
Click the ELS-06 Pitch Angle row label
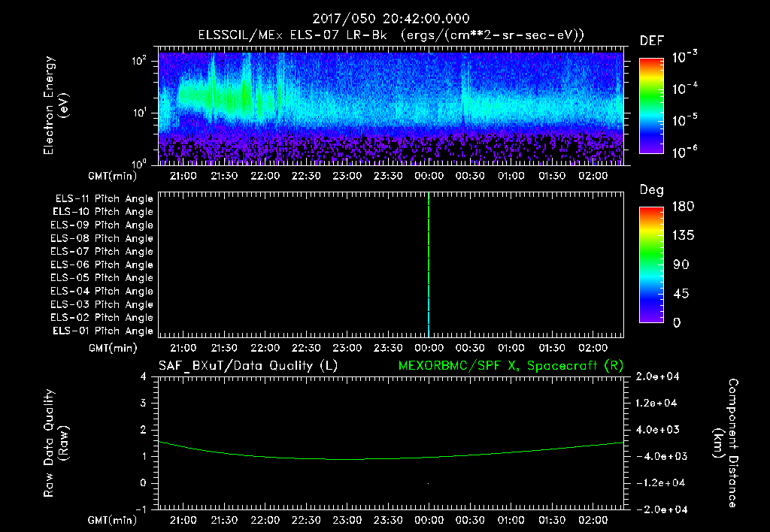pos(102,265)
